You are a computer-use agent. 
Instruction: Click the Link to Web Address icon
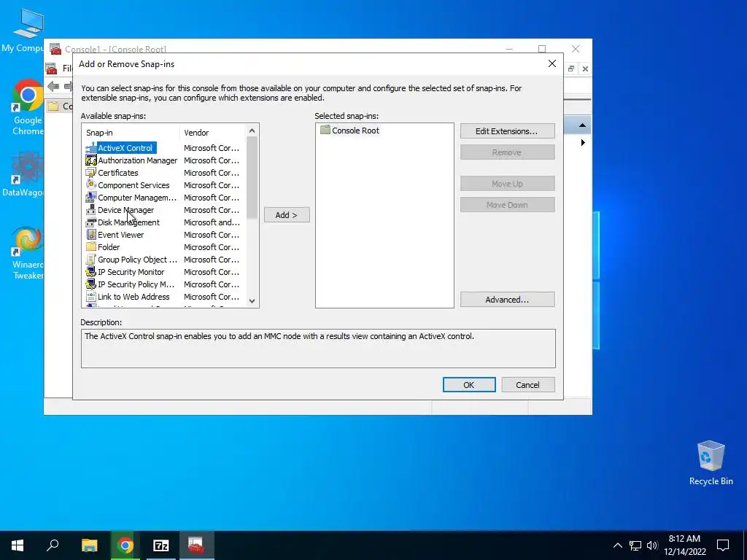(x=90, y=297)
